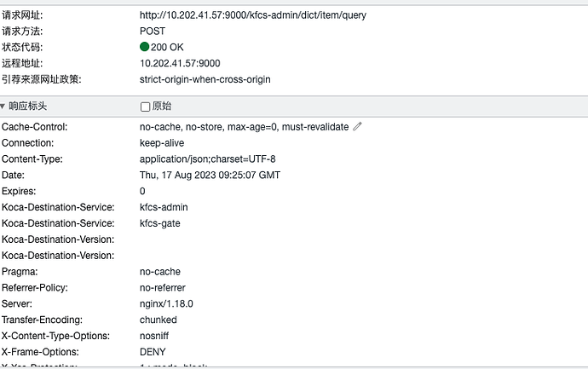Click the Cache-Control header value text
This screenshot has height=369, width=588.
point(244,127)
